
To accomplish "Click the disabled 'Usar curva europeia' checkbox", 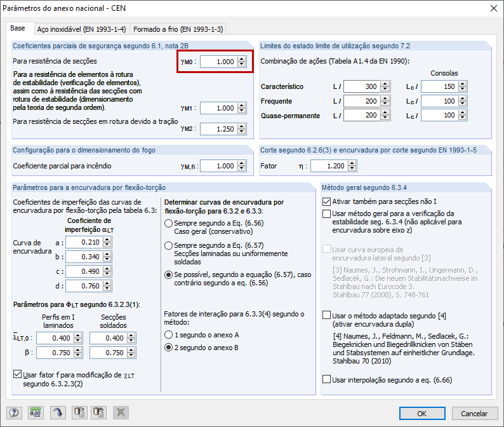I will coord(326,249).
